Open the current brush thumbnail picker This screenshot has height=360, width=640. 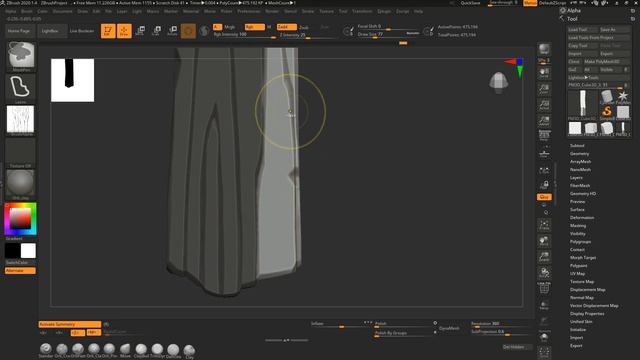(x=21, y=56)
